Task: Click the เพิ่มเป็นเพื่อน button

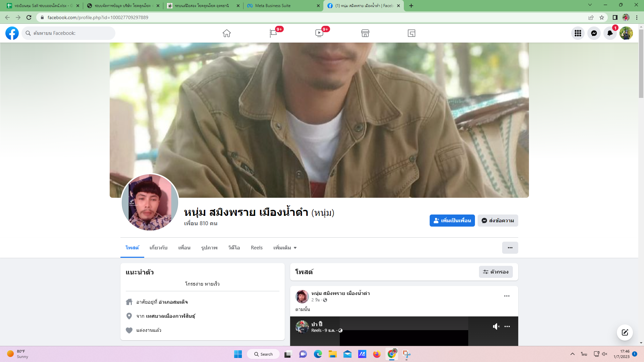Action: tap(452, 221)
